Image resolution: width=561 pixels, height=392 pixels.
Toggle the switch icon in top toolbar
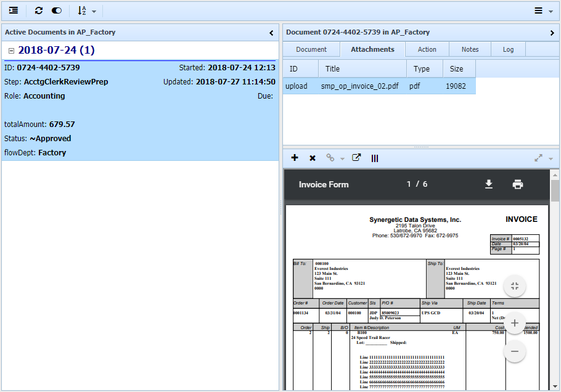(x=57, y=10)
